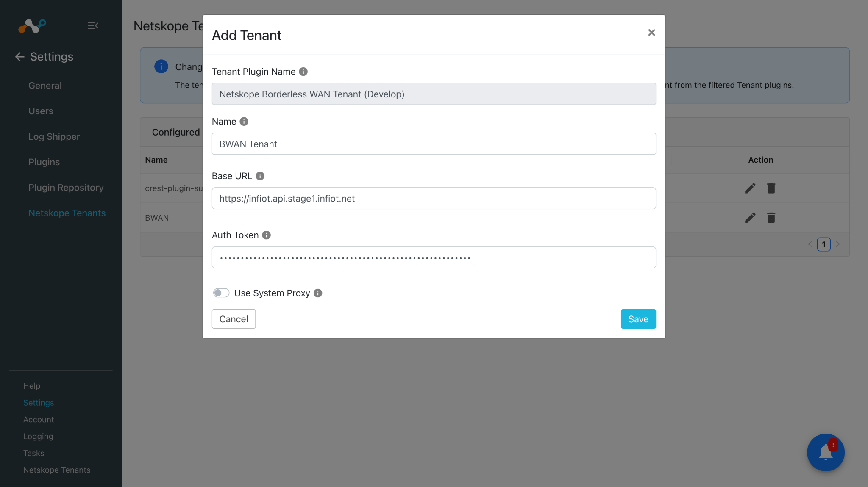This screenshot has height=487, width=868.
Task: Close the Add Tenant dialog
Action: pyautogui.click(x=651, y=33)
